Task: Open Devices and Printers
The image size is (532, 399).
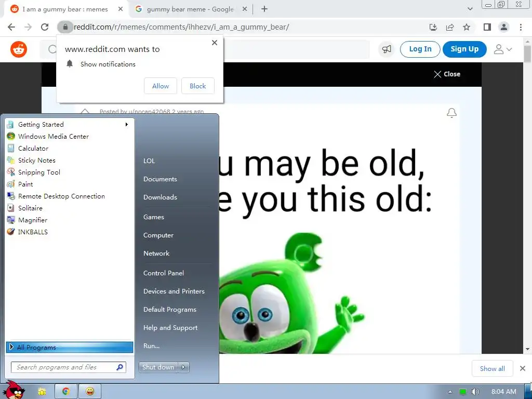Action: click(x=174, y=291)
